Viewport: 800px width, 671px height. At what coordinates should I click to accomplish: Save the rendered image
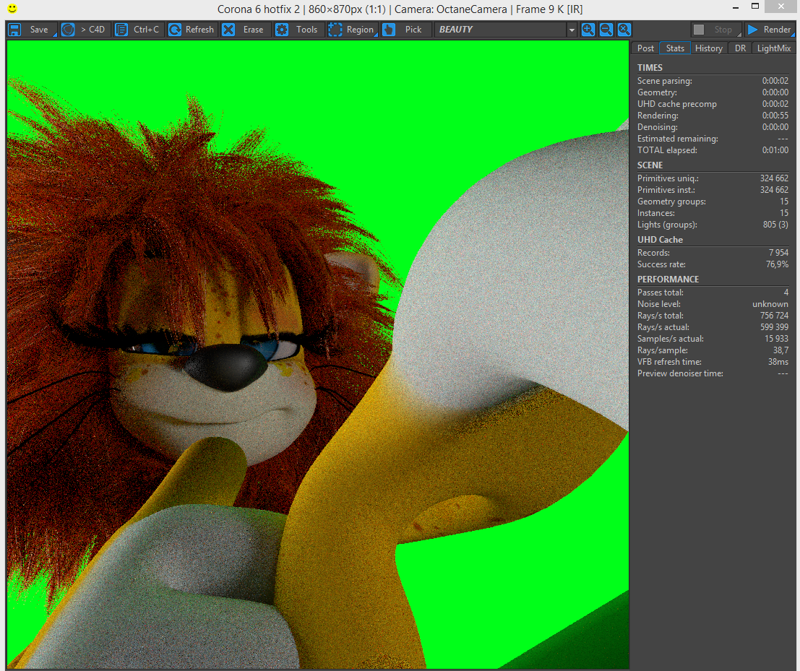click(32, 30)
